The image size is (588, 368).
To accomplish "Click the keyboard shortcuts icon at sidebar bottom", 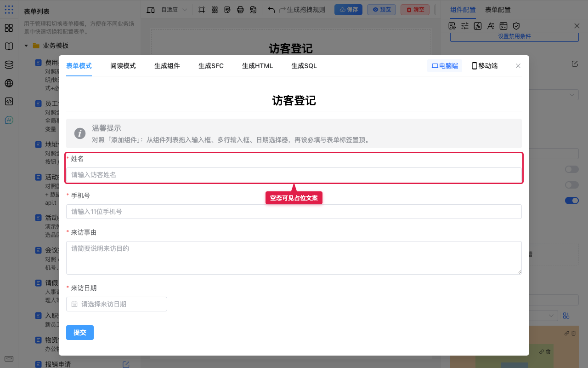I will click(9, 359).
